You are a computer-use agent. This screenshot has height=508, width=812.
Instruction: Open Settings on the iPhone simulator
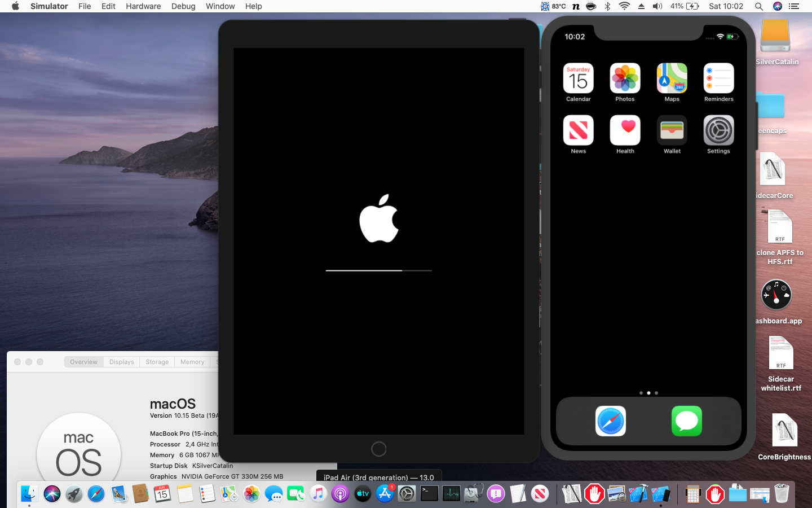[718, 130]
